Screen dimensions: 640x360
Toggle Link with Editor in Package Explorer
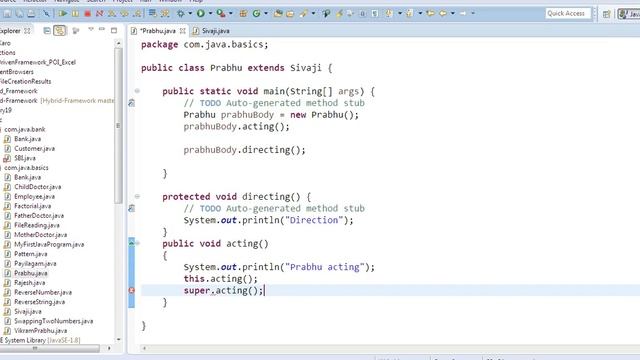[x=60, y=31]
